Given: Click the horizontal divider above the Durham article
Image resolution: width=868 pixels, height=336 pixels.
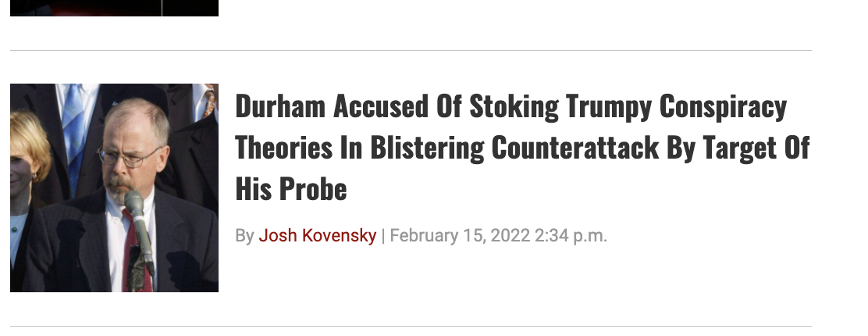Looking at the screenshot, I should coord(411,51).
